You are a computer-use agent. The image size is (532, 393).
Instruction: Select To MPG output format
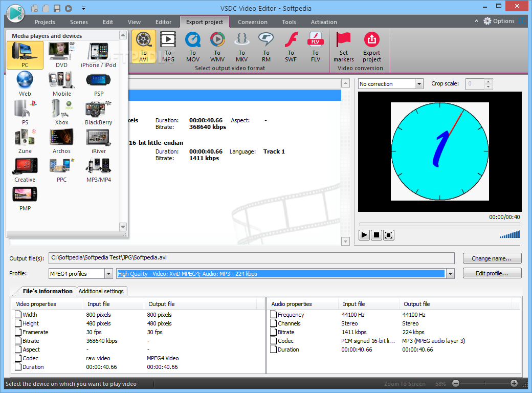click(168, 47)
